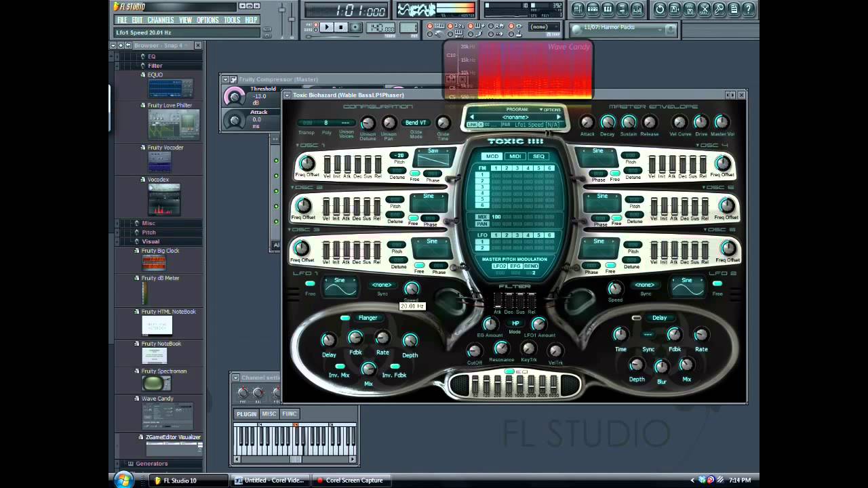
Task: Open the Bend VT glide mode selector
Action: [x=416, y=123]
